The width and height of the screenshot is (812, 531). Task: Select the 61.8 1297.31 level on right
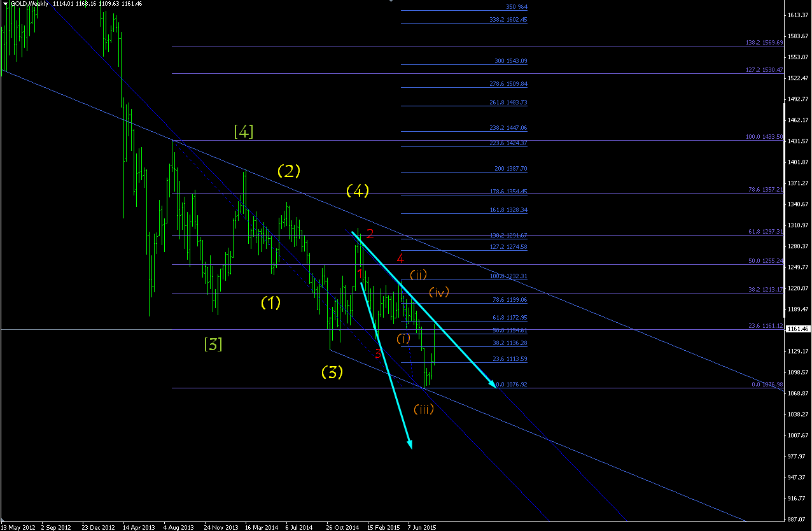coord(764,232)
